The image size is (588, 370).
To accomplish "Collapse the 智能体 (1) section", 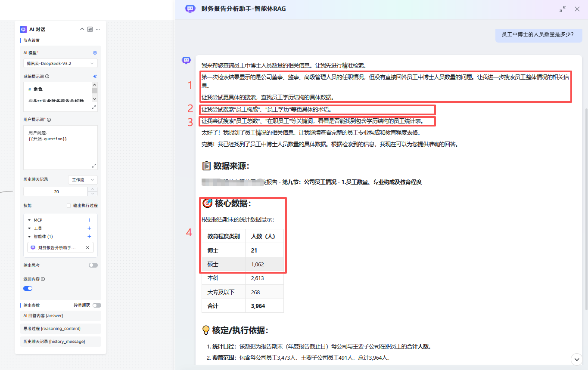I will click(29, 236).
